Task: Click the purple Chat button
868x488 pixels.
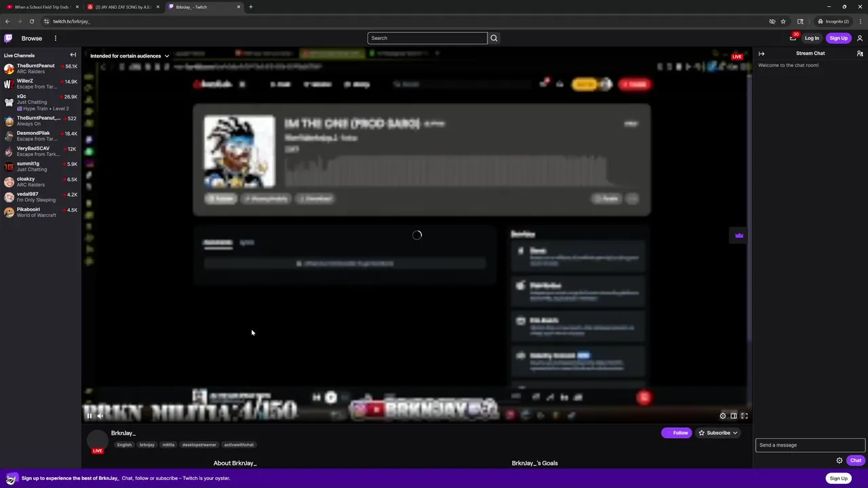Action: (x=856, y=460)
